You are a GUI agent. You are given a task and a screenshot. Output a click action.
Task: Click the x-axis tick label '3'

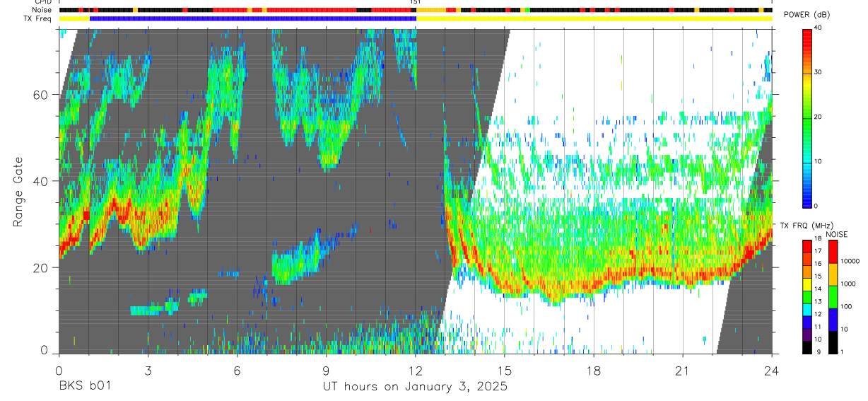[148, 369]
